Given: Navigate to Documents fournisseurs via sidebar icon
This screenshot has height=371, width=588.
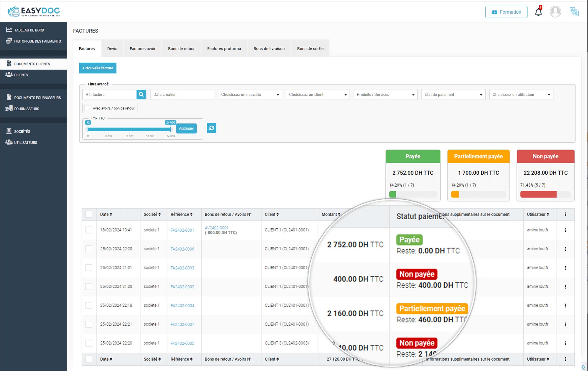Looking at the screenshot, I should coord(9,97).
